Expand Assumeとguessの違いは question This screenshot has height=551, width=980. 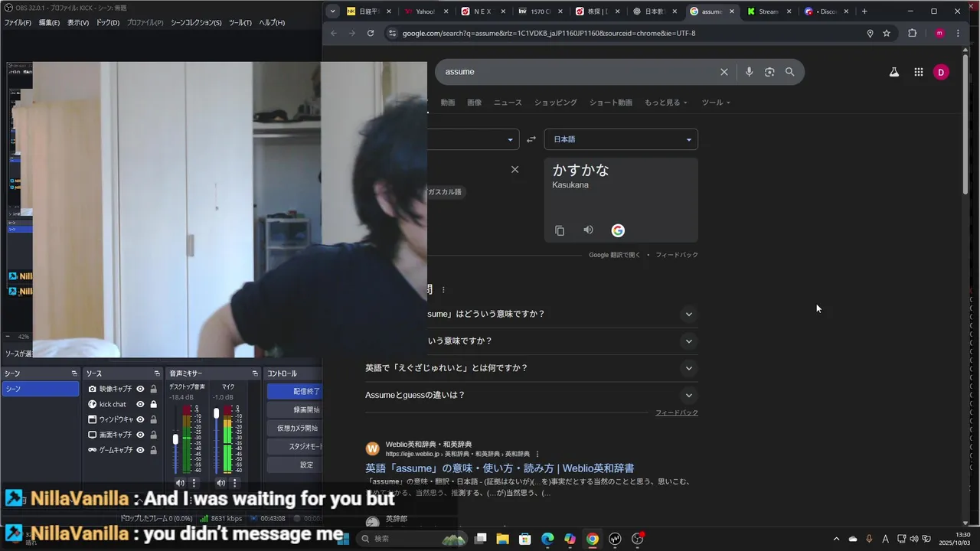click(688, 396)
